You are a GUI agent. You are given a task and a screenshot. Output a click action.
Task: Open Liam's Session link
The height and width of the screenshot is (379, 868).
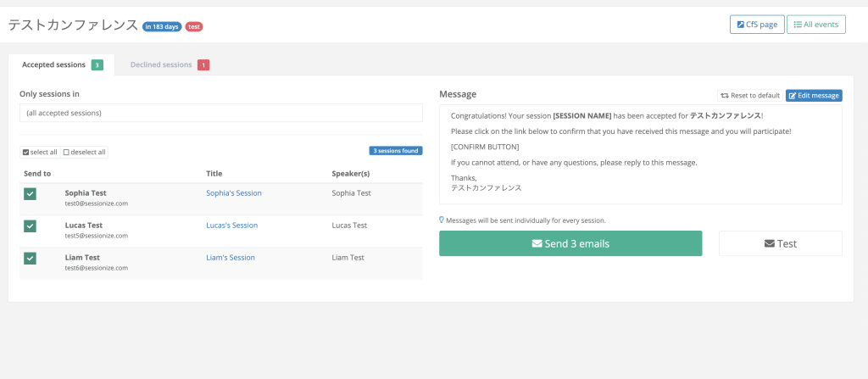tap(230, 258)
